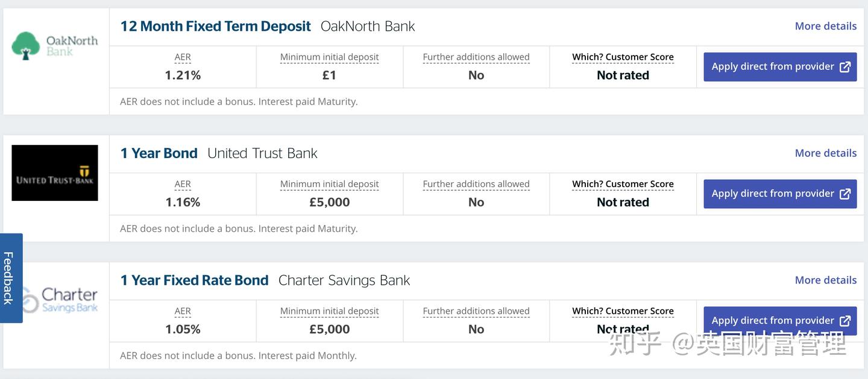Click the 1 Year Fixed Rate Bond title

[194, 280]
